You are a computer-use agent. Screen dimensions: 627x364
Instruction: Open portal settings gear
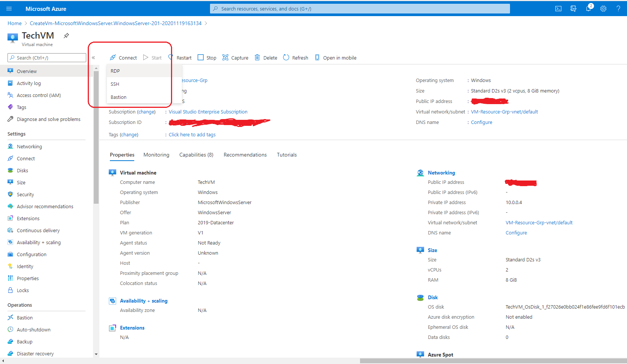[x=603, y=9]
